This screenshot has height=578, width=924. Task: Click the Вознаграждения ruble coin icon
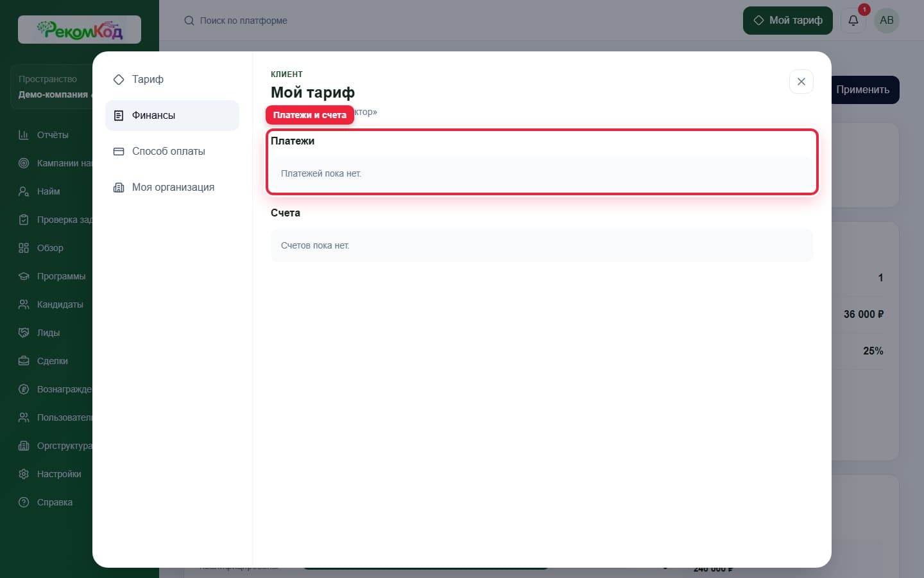[24, 389]
